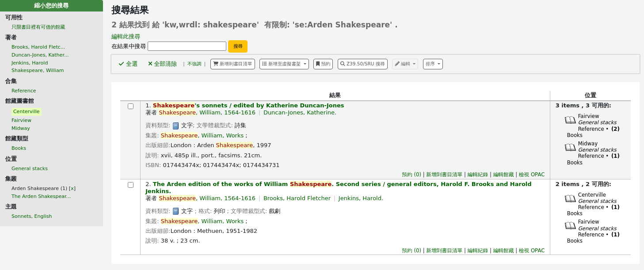The height and width of the screenshot is (270, 644).
Task: Tick the checkbox for The Arden edition result
Action: point(130,185)
